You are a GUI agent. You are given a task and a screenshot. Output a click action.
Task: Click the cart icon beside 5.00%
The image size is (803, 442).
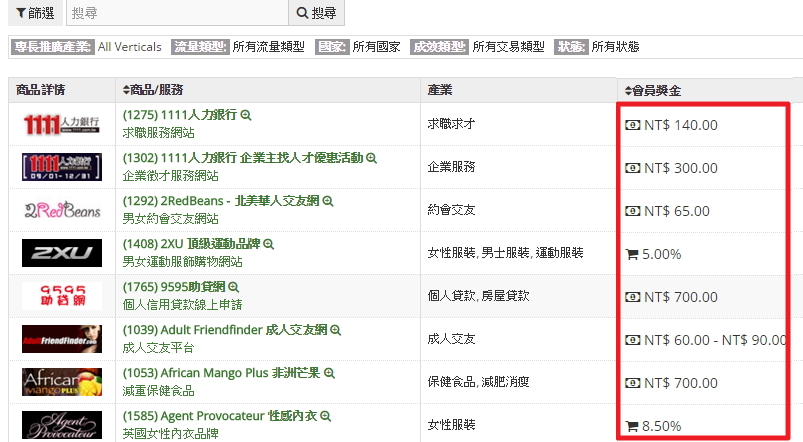tap(632, 254)
